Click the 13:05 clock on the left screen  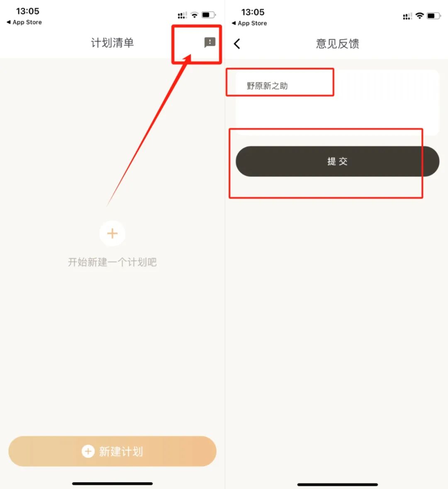(x=28, y=11)
